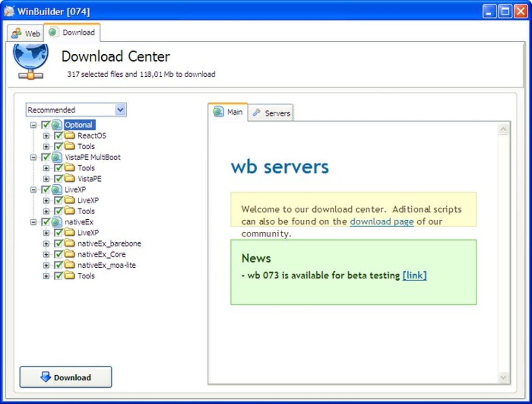Screen dimensions: 532x404
Task: Open the Main tab
Action: (x=228, y=112)
